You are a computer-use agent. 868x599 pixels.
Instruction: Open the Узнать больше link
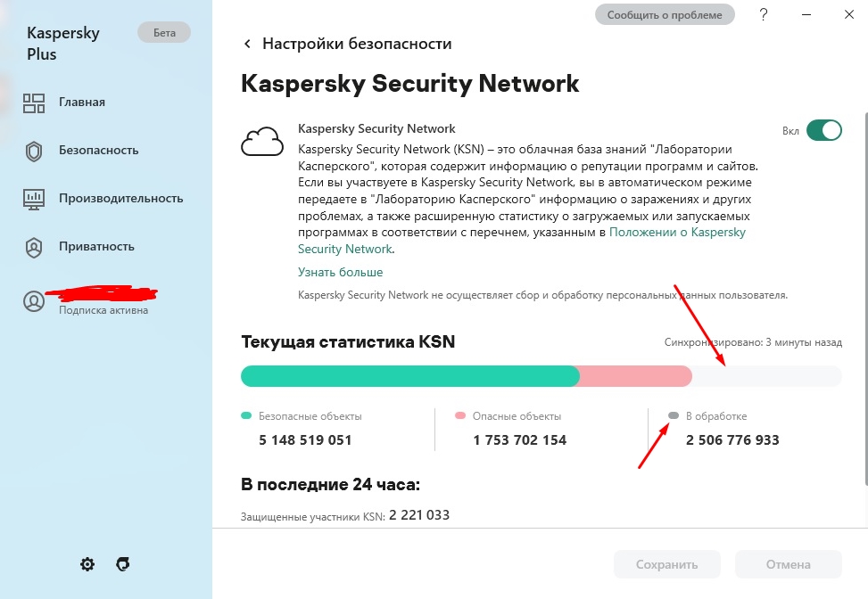pos(340,272)
